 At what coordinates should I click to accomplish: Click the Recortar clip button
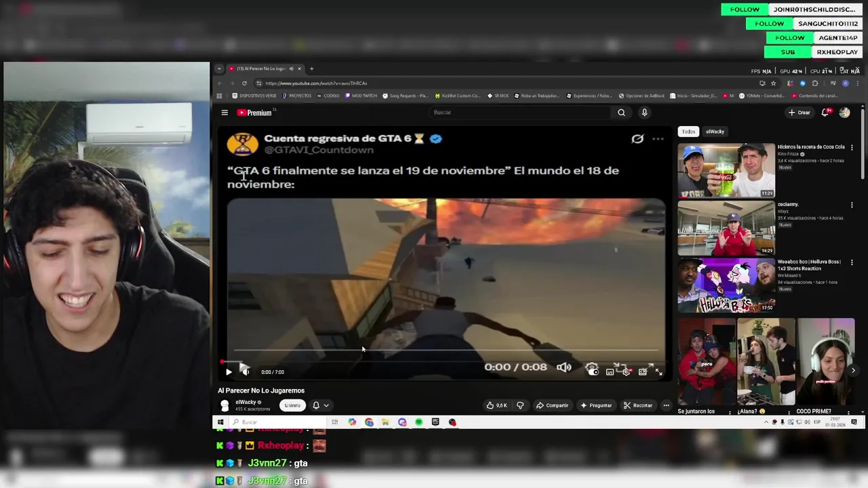(x=637, y=405)
